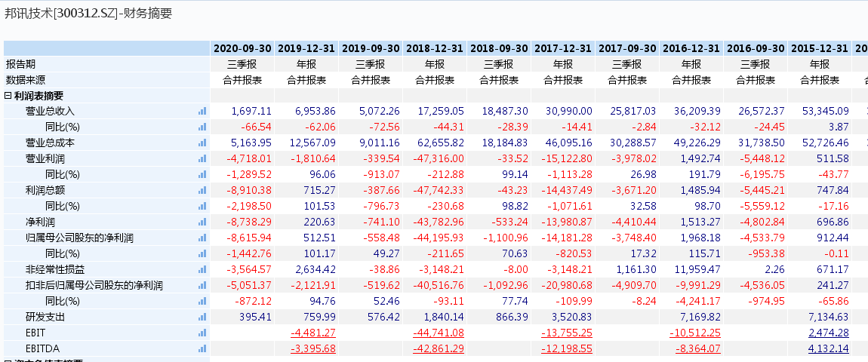Open EBITDA link value -3,395.68
This screenshot has width=868, height=362.
click(312, 349)
